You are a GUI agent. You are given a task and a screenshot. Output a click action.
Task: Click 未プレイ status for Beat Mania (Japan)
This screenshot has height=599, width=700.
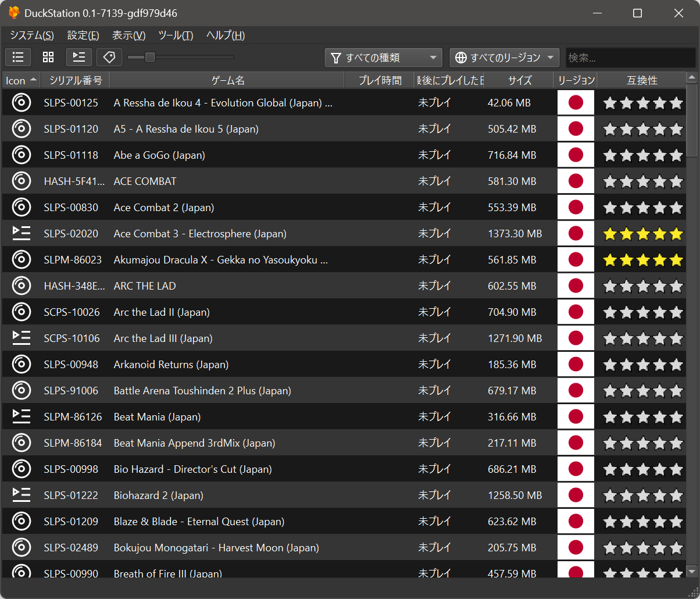(435, 417)
